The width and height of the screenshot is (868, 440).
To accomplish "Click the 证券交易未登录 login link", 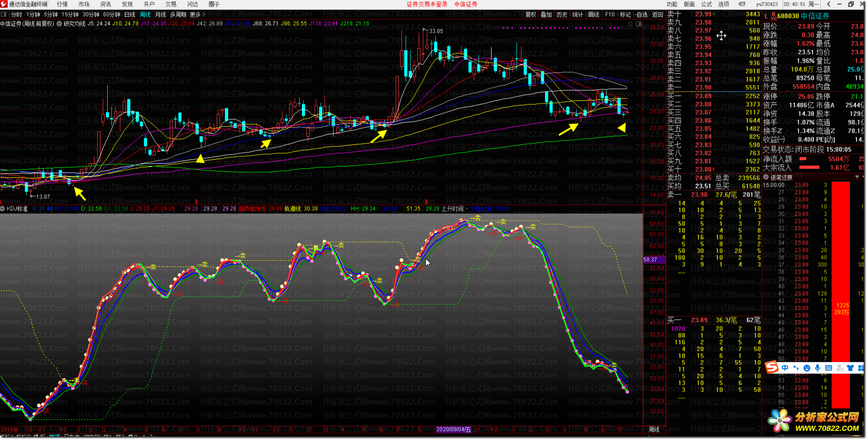I will click(427, 4).
